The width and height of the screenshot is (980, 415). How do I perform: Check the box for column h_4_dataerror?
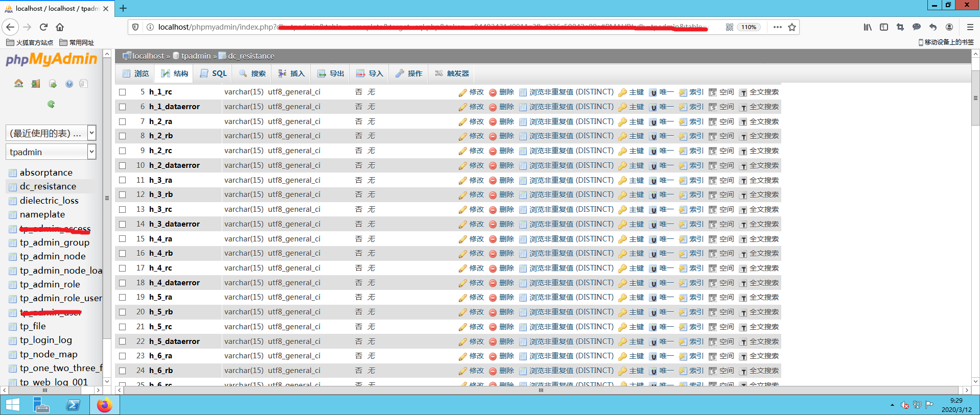pos(123,283)
